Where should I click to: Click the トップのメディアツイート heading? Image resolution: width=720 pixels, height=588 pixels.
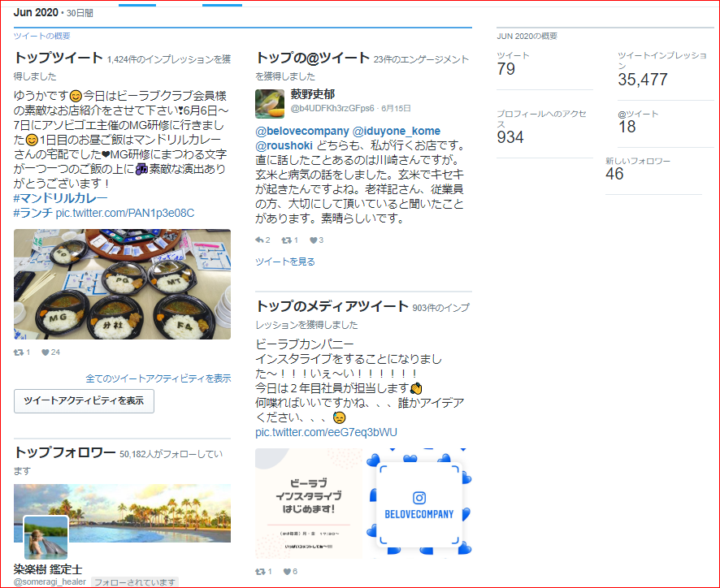tap(332, 306)
